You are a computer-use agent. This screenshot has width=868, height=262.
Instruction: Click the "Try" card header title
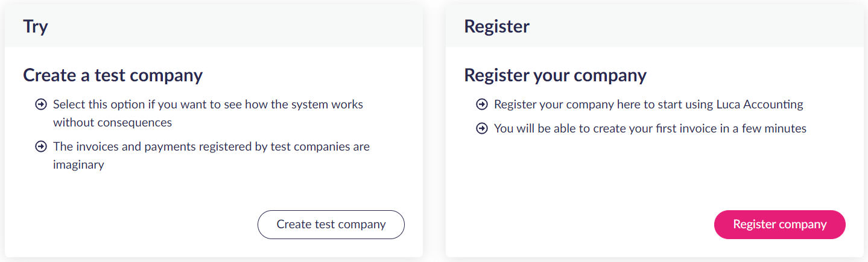coord(36,27)
